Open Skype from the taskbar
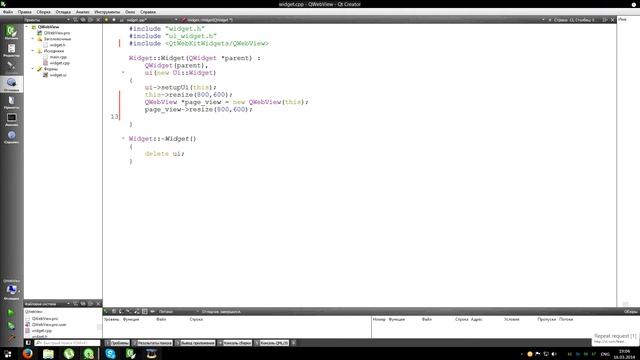This screenshot has height=360, width=640. click(110, 353)
